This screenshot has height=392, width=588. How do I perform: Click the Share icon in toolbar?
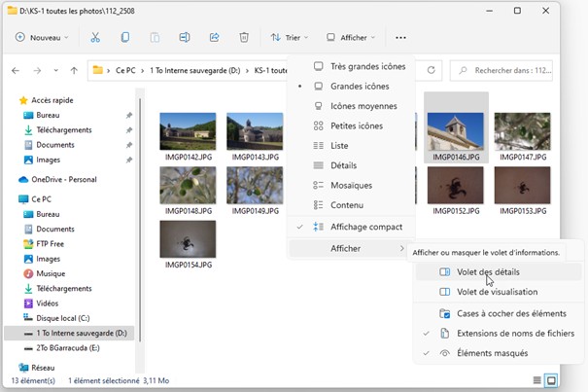coord(214,38)
